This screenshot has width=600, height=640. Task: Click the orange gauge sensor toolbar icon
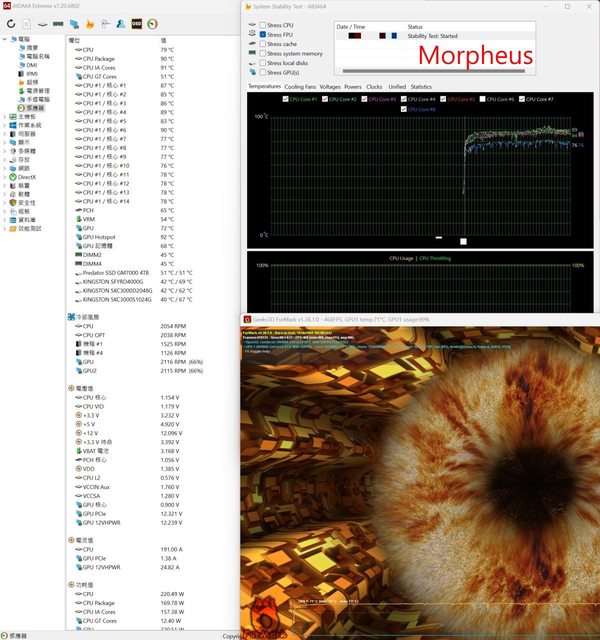[x=151, y=23]
